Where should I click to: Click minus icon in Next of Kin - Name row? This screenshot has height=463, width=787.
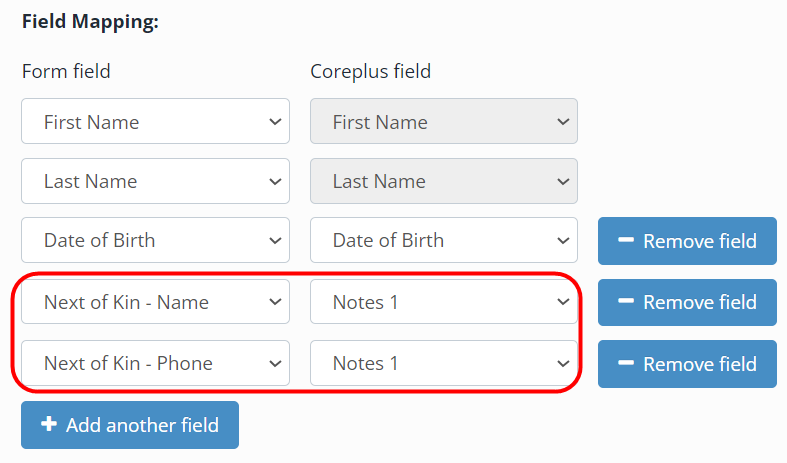625,301
